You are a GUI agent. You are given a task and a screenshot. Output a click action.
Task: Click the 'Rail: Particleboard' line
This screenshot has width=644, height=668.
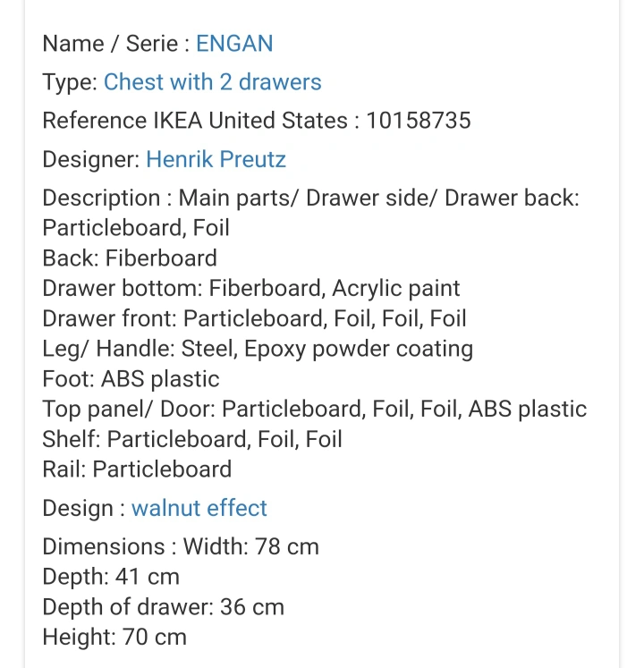coord(137,469)
